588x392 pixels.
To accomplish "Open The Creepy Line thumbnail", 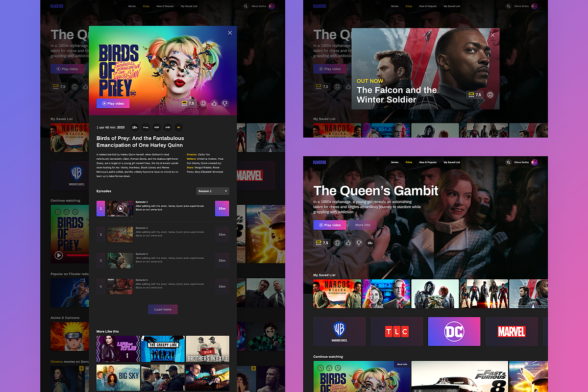I will pyautogui.click(x=163, y=349).
